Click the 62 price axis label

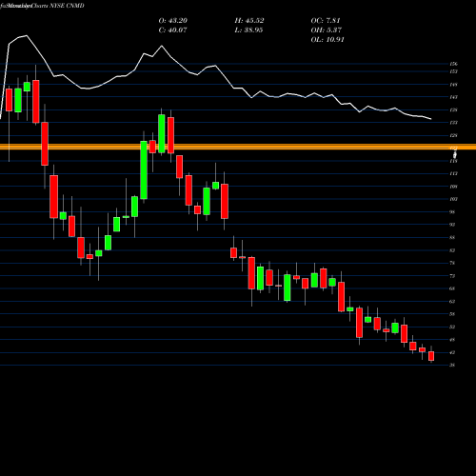[453, 301]
